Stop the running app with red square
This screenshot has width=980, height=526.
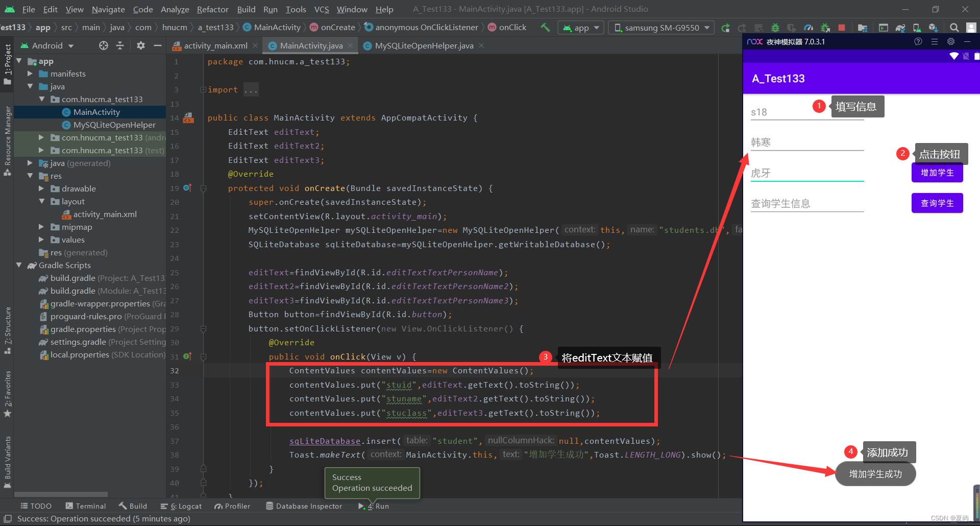coord(842,28)
